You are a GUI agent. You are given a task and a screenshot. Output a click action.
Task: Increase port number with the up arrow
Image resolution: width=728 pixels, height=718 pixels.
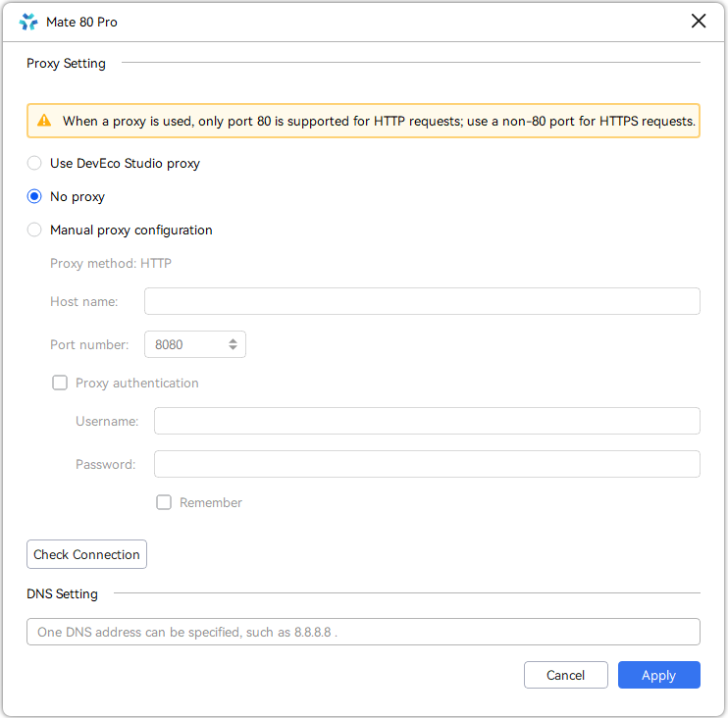click(233, 340)
